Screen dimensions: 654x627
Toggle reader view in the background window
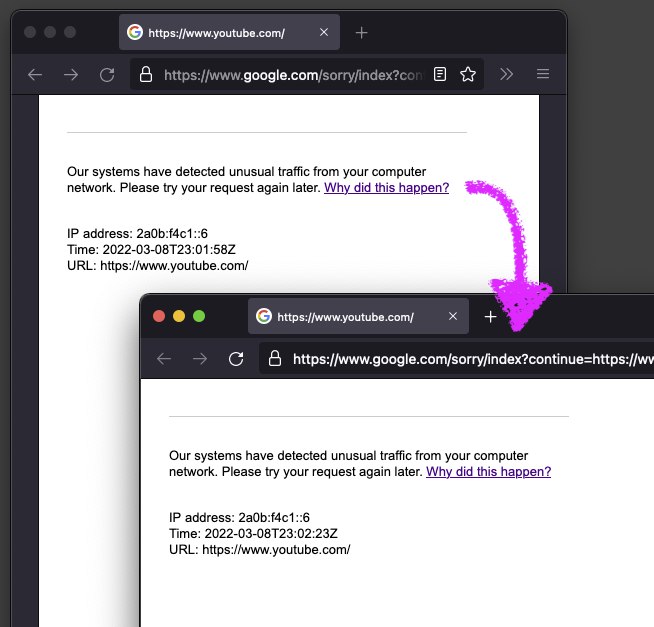[440, 74]
